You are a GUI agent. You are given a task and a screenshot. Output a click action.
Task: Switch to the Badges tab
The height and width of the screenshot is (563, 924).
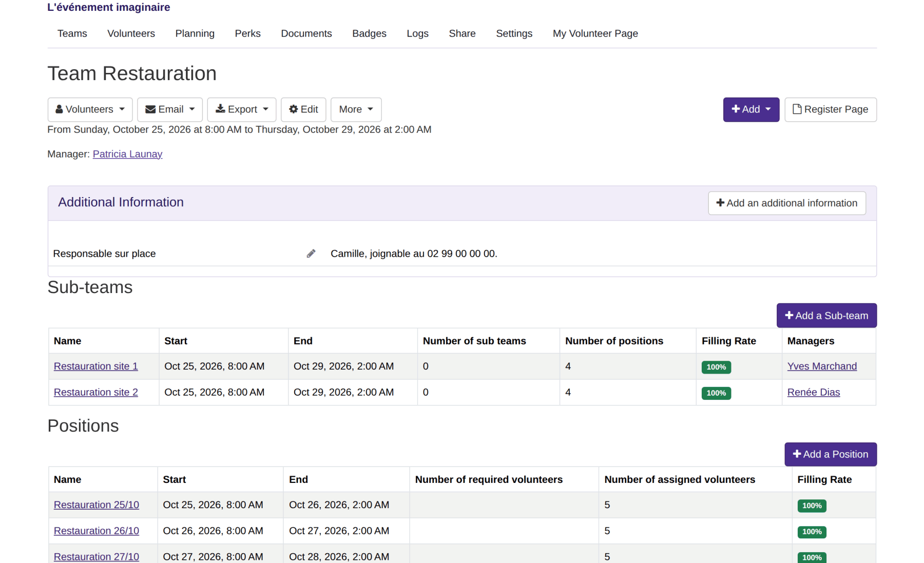point(369,33)
